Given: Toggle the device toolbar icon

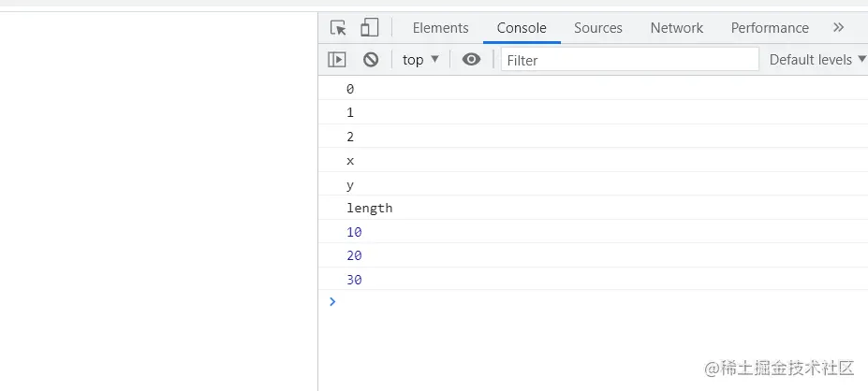Looking at the screenshot, I should [x=370, y=28].
